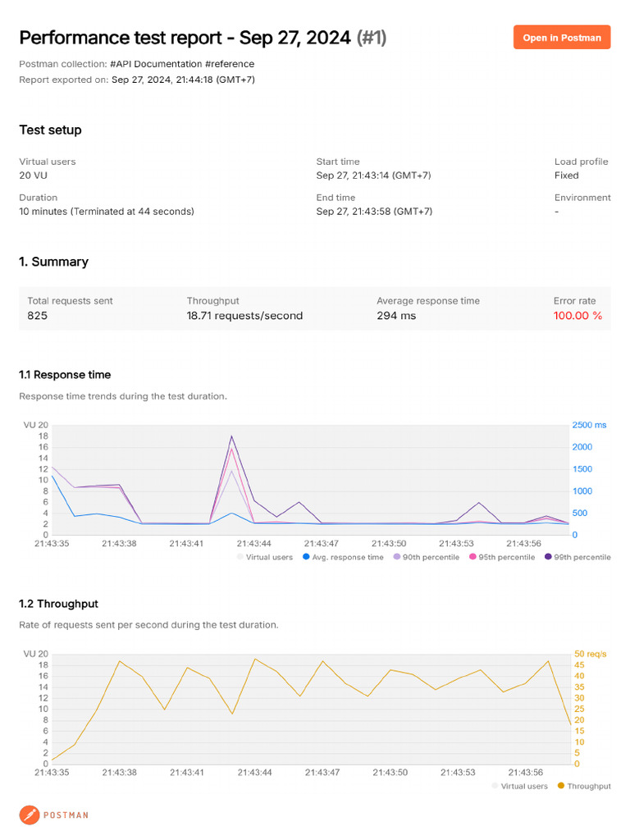The width and height of the screenshot is (630, 840).
Task: Hide Virtual users series in Response time legend
Action: point(240,557)
